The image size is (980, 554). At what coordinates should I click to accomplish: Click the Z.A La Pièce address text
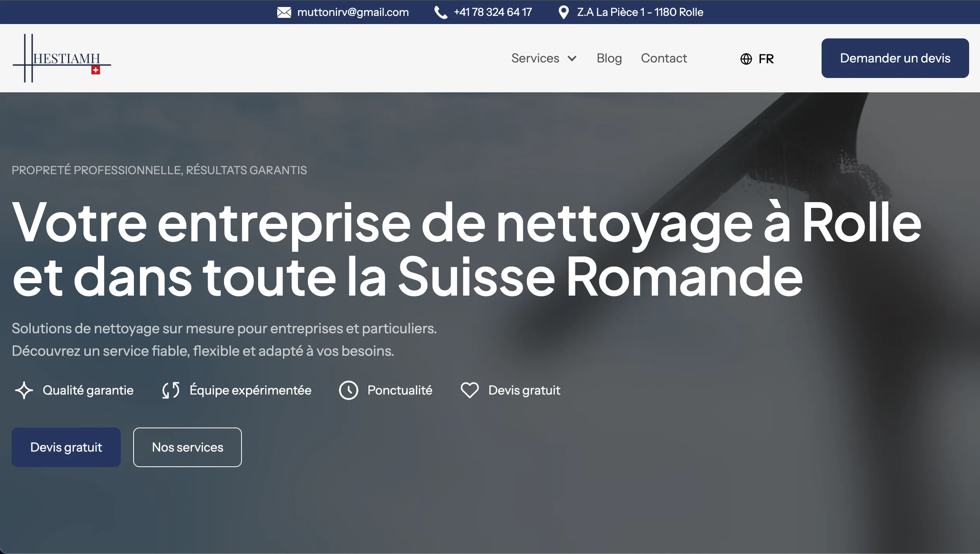(x=640, y=12)
